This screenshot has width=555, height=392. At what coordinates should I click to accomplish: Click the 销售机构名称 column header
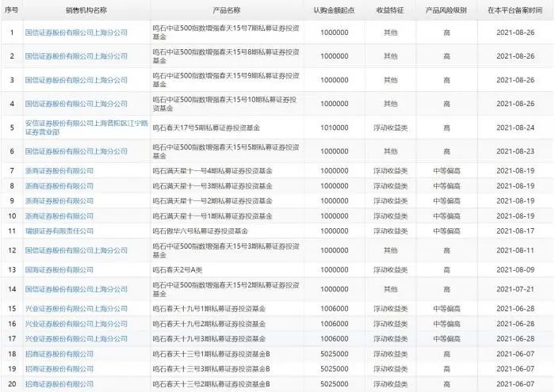(x=86, y=10)
